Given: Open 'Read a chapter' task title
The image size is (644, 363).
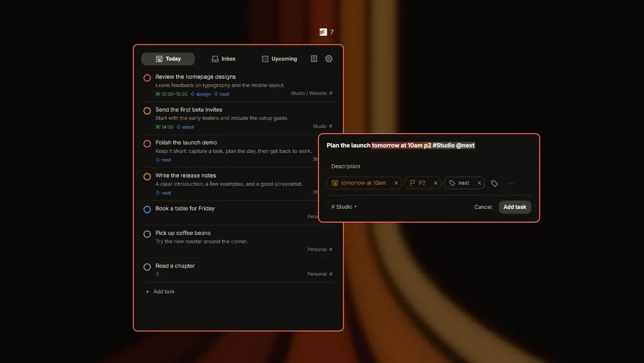Looking at the screenshot, I should point(175,266).
